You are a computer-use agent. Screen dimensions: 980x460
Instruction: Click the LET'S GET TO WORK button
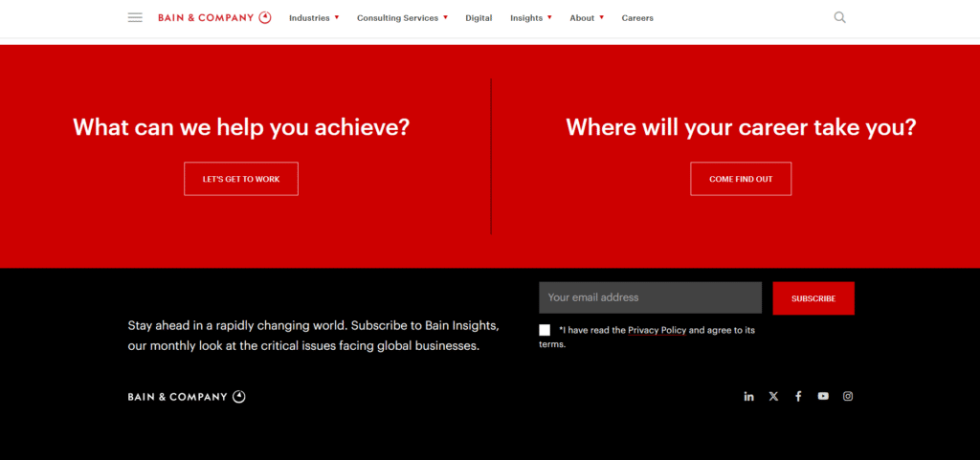pyautogui.click(x=241, y=179)
